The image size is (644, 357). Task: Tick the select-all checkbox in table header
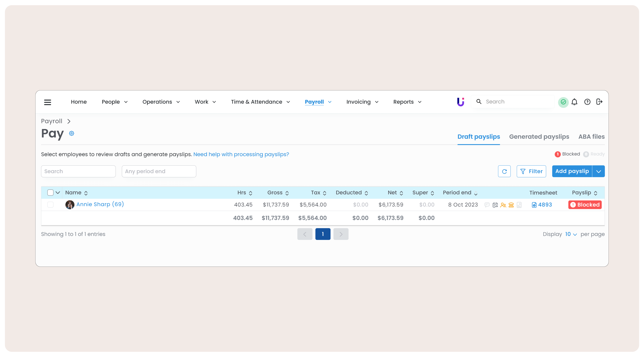tap(50, 192)
